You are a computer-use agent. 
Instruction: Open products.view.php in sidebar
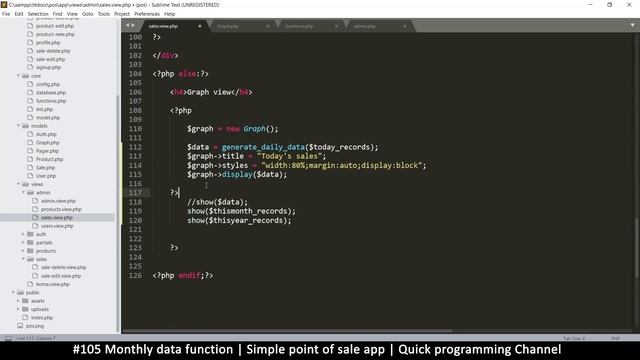(61, 209)
